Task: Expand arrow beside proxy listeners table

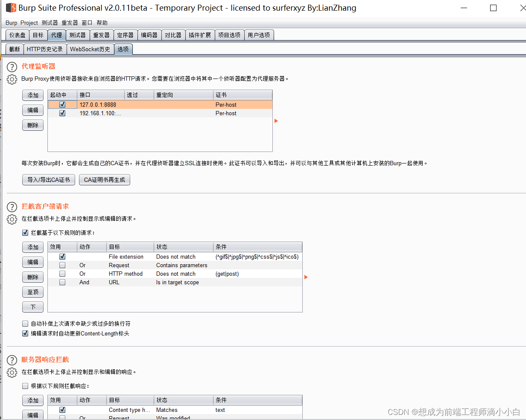Action: pos(276,121)
